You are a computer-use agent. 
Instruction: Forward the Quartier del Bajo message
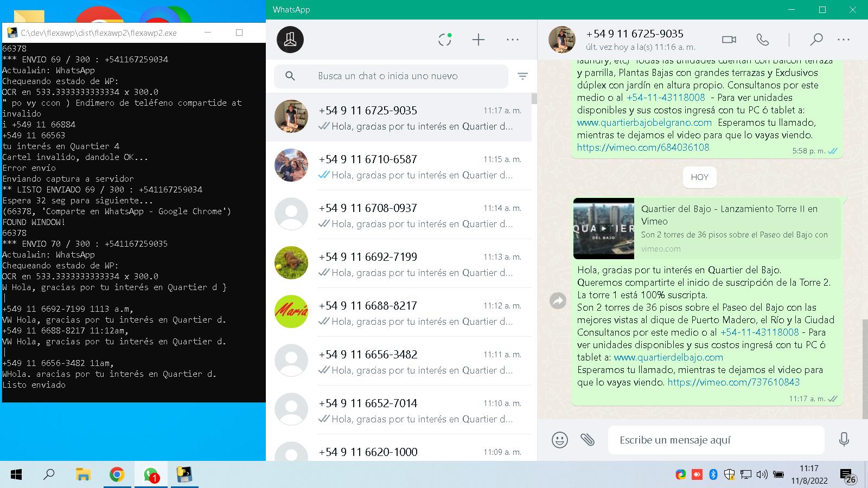click(x=558, y=300)
